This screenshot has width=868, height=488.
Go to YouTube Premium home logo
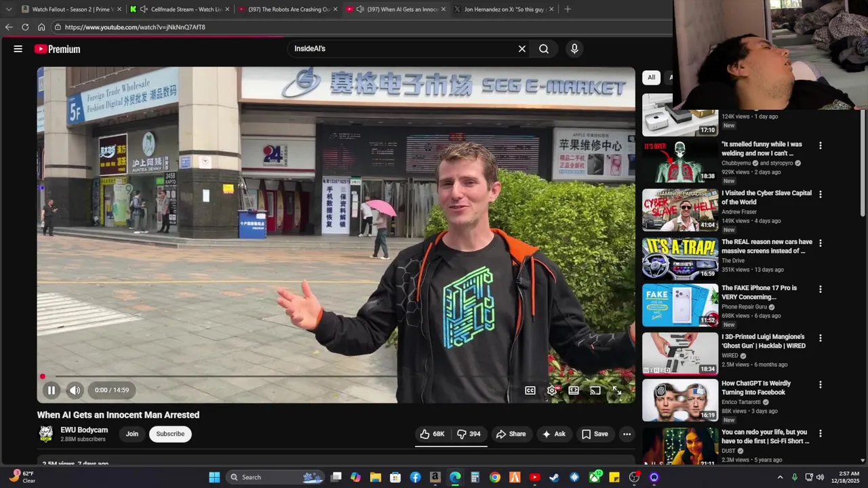tap(58, 49)
